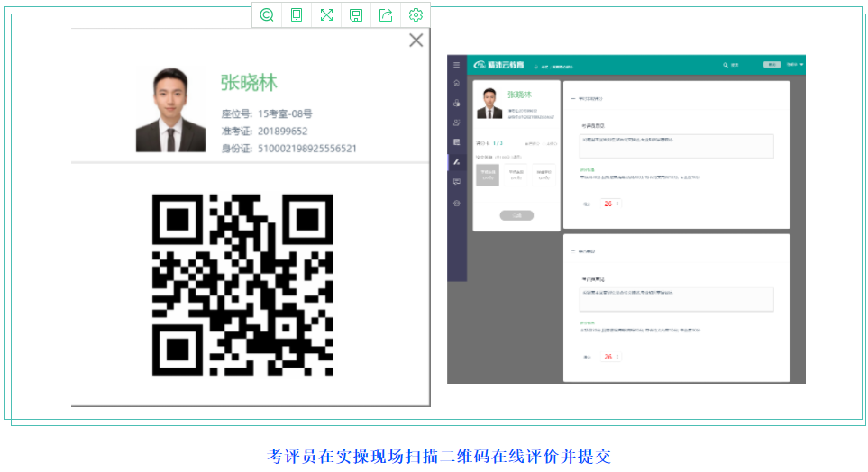Click the hamburger menu icon in dark sidebar
Viewport: 868px width, 472px height.
[457, 65]
